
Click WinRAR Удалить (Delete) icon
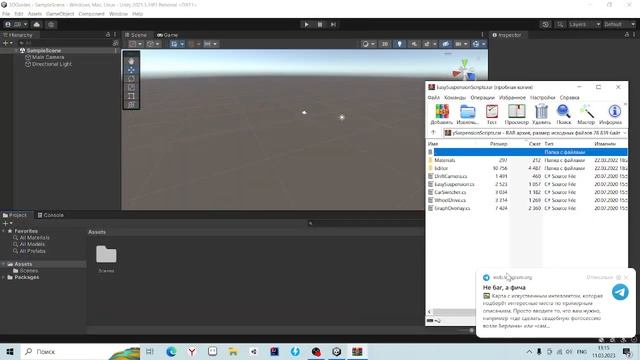[541, 114]
